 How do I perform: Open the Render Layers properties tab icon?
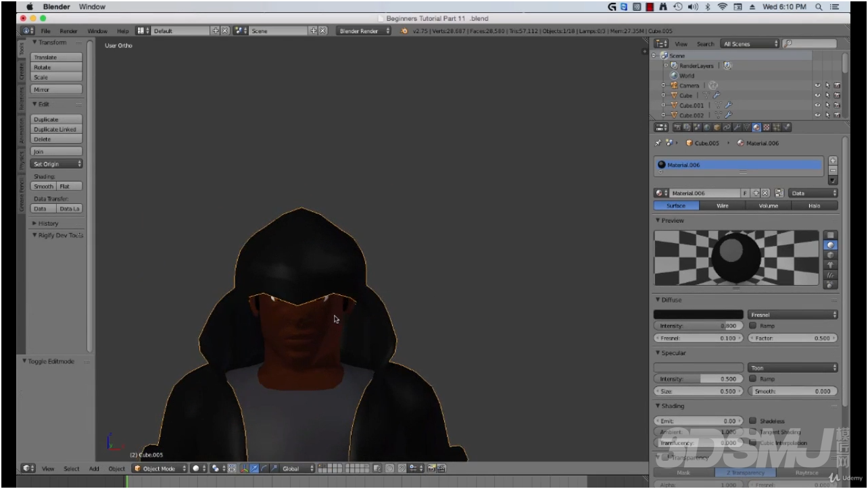pos(687,127)
